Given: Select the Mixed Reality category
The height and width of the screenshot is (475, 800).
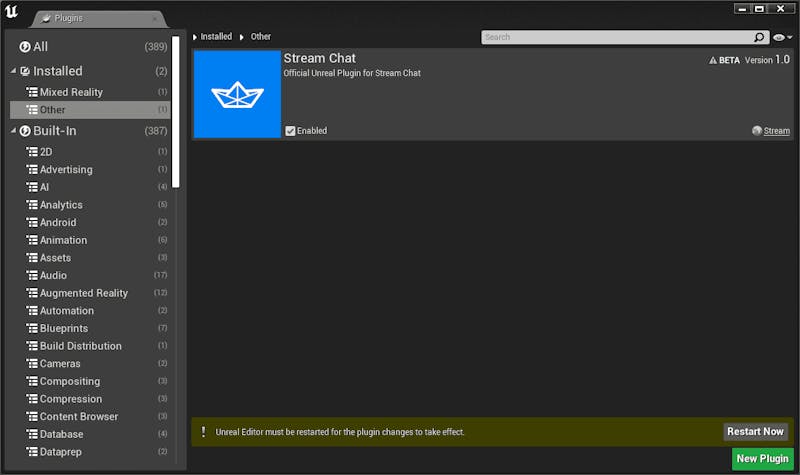Looking at the screenshot, I should pos(71,92).
